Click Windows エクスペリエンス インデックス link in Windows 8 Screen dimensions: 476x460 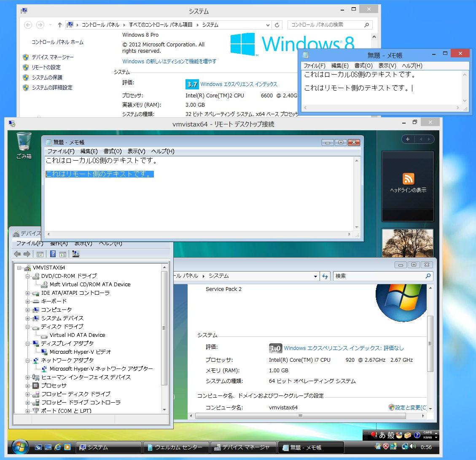(x=239, y=84)
